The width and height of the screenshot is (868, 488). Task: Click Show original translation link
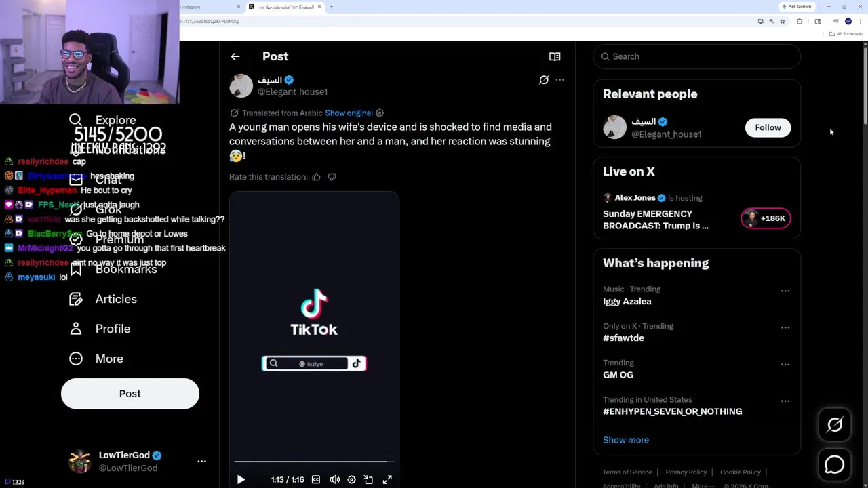349,113
